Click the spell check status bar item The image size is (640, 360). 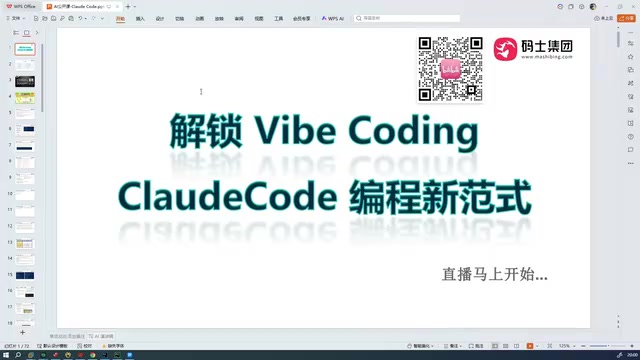coord(84,346)
